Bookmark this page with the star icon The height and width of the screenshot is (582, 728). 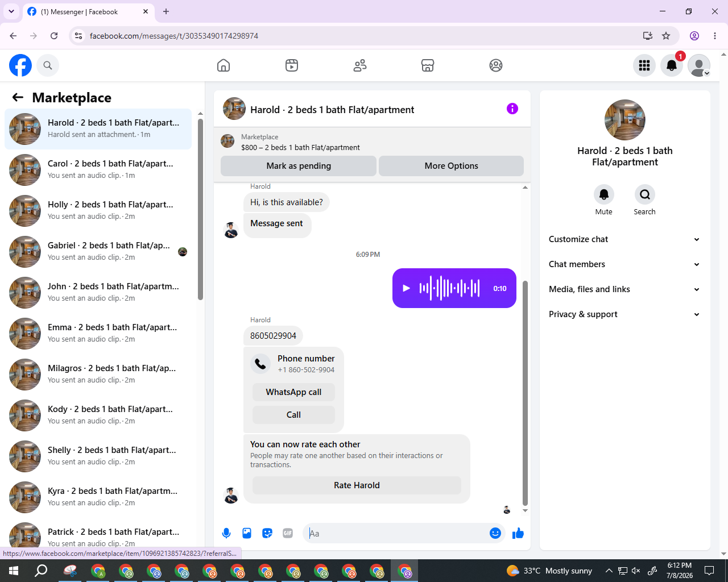coord(666,36)
